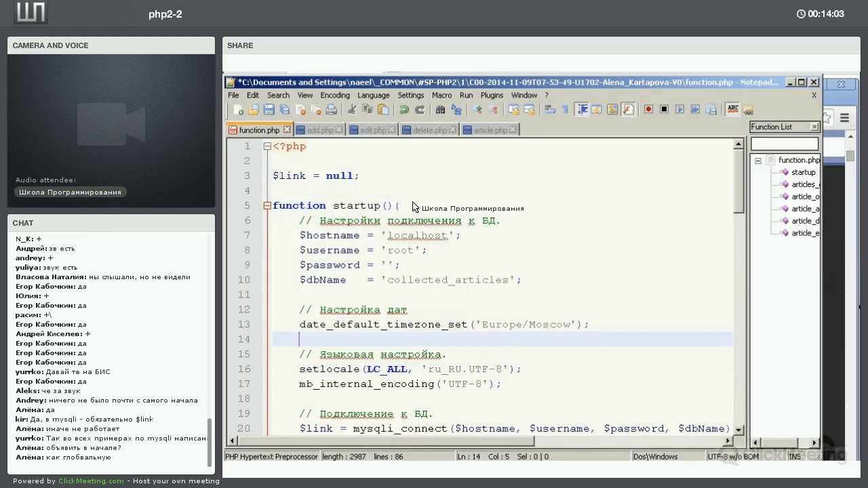Open the Macro menu
This screenshot has width=868, height=488.
[441, 96]
